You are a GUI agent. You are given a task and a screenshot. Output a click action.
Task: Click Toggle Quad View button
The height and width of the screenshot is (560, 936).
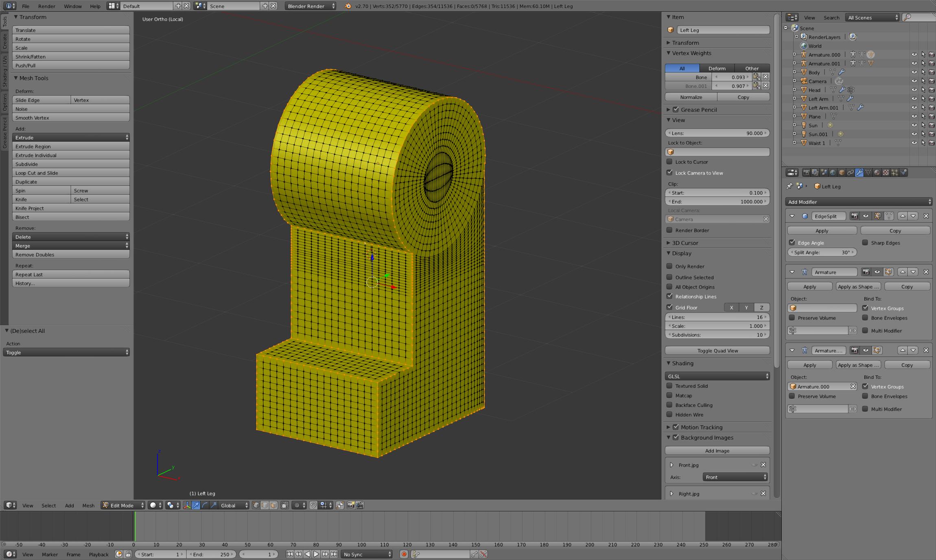click(717, 351)
